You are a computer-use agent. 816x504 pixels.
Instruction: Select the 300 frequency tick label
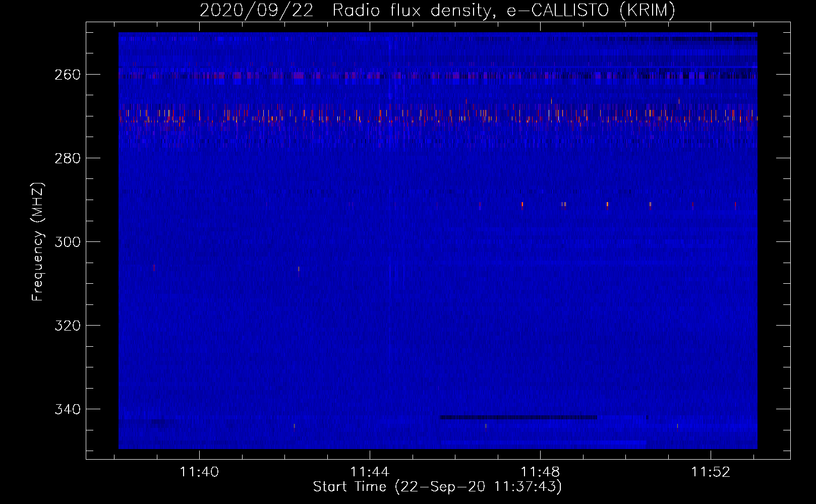67,242
